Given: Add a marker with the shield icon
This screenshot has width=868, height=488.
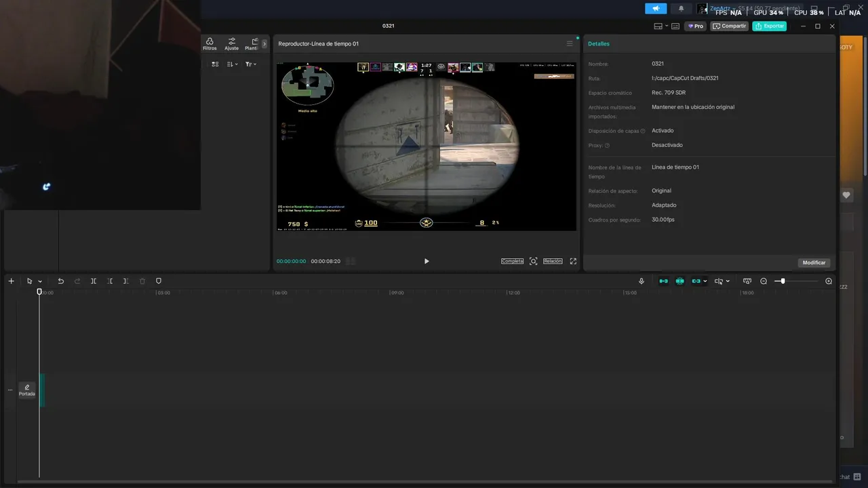Looking at the screenshot, I should point(159,281).
